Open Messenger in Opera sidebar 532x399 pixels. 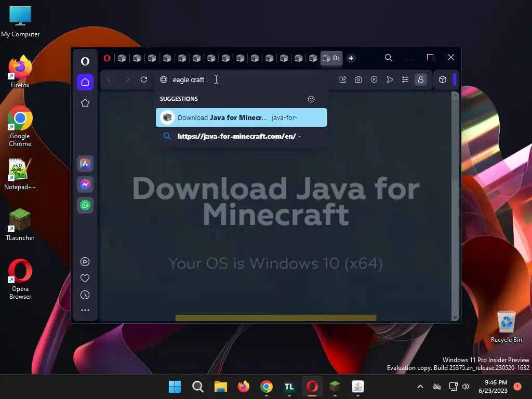tap(85, 184)
